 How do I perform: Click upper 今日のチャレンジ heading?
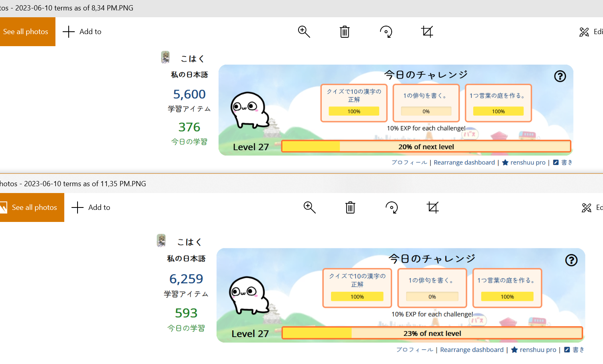click(426, 75)
